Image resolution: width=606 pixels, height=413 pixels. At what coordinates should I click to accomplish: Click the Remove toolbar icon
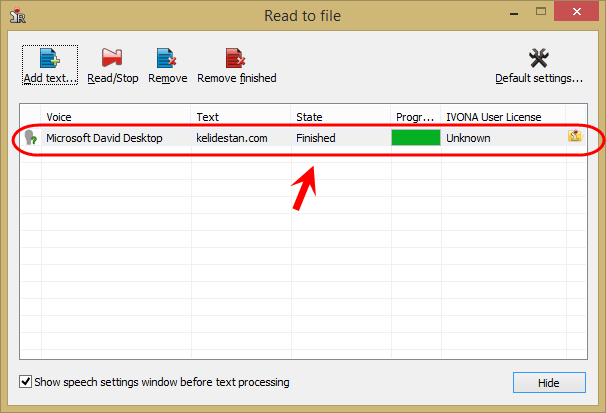pos(167,58)
